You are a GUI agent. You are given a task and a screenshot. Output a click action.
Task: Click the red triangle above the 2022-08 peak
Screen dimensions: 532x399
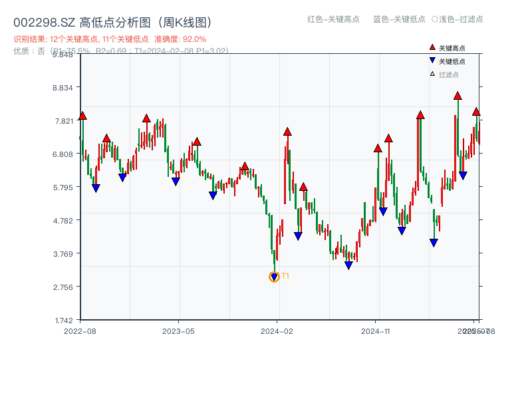tap(81, 115)
